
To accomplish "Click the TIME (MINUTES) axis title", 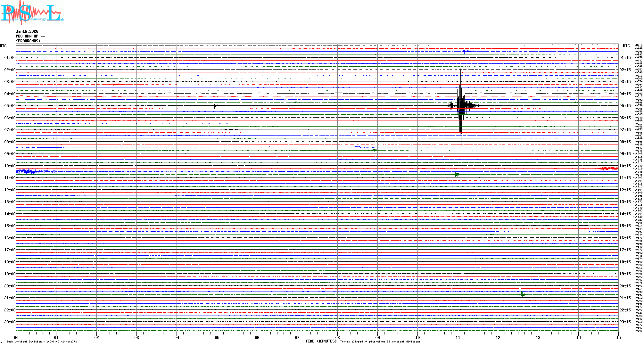I will [321, 341].
